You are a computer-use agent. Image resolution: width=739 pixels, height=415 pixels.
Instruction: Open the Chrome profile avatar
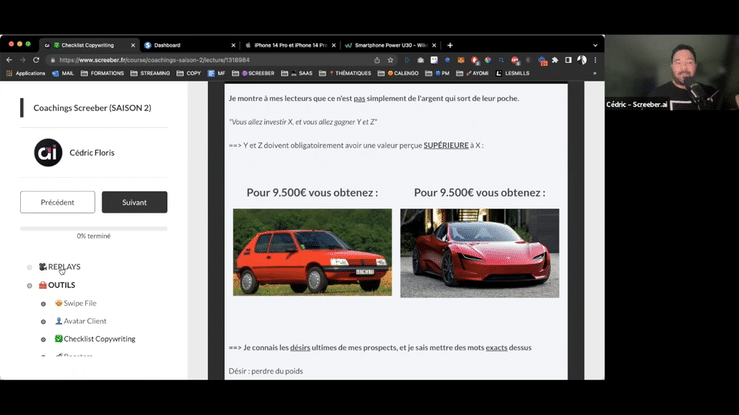pyautogui.click(x=582, y=60)
